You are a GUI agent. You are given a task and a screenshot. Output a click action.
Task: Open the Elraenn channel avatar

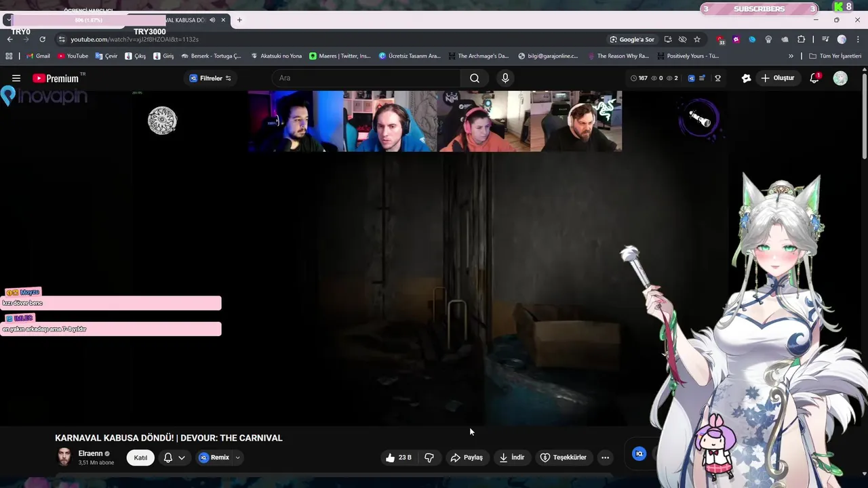(x=64, y=457)
